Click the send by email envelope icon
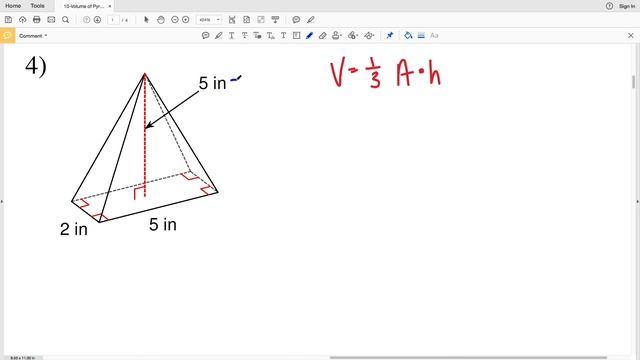This screenshot has height=360, width=640. (x=51, y=20)
